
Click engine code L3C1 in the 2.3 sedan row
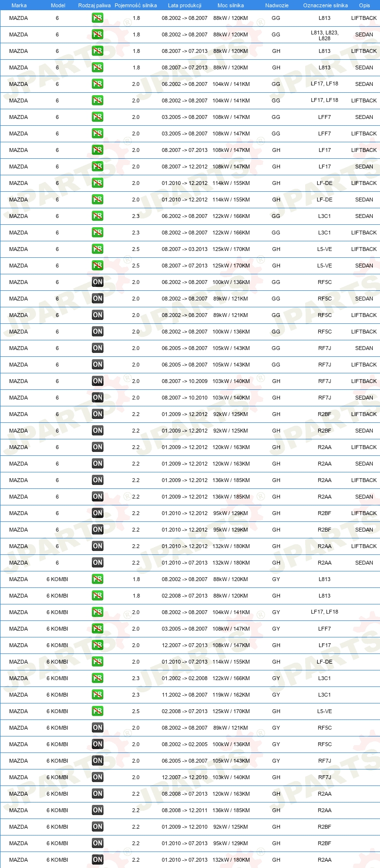point(325,216)
